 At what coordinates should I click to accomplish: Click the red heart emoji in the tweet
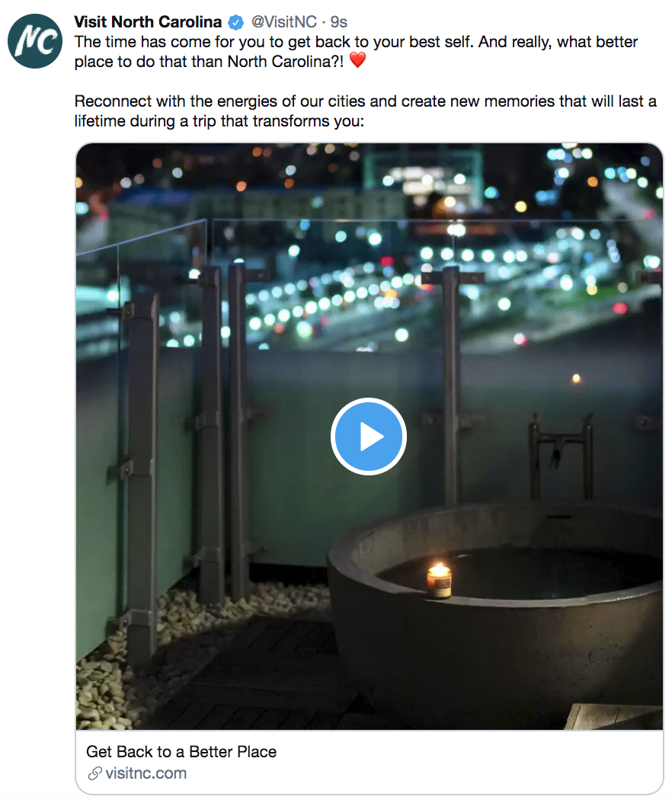click(357, 60)
